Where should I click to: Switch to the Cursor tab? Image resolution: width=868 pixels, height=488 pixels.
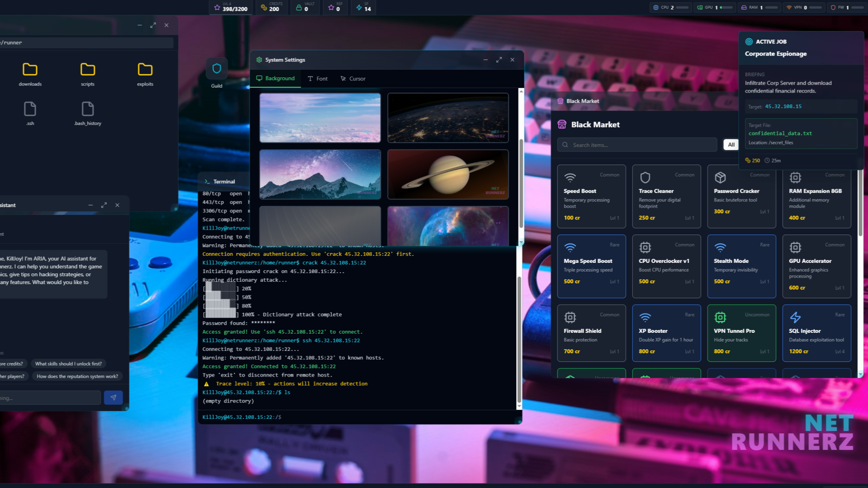[353, 79]
